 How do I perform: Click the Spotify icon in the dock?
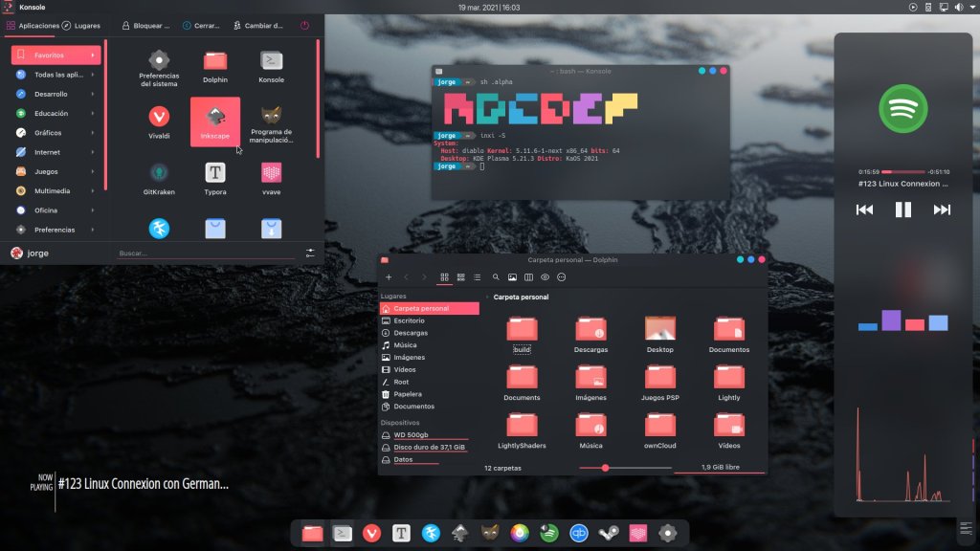click(549, 533)
